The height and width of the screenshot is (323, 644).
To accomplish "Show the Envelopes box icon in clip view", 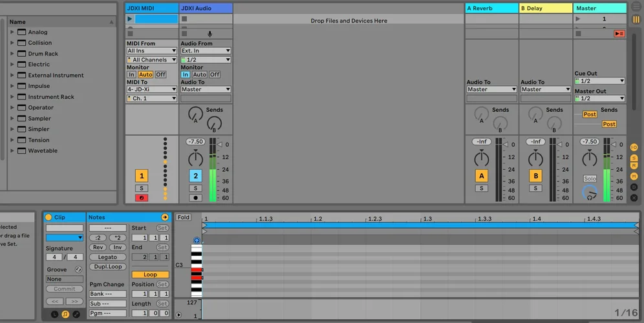I will (x=76, y=315).
